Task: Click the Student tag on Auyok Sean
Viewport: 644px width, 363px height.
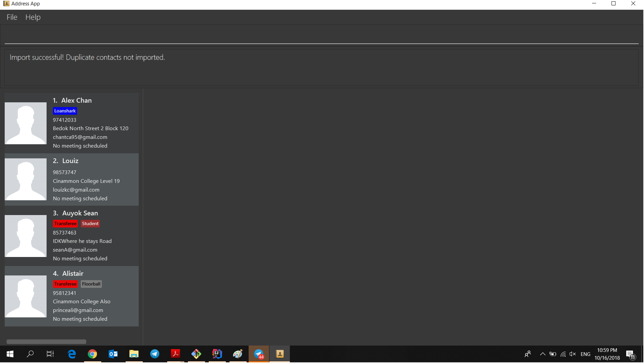Action: click(90, 224)
